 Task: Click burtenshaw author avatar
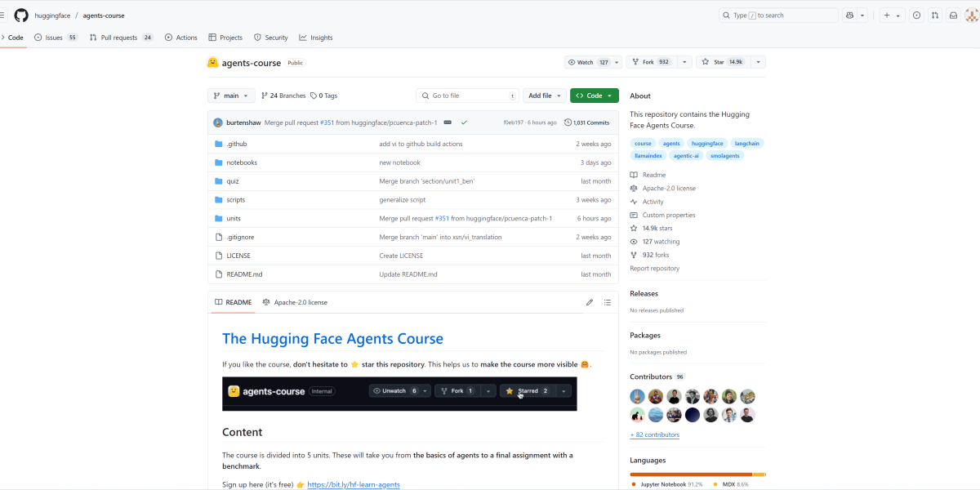pyautogui.click(x=218, y=122)
